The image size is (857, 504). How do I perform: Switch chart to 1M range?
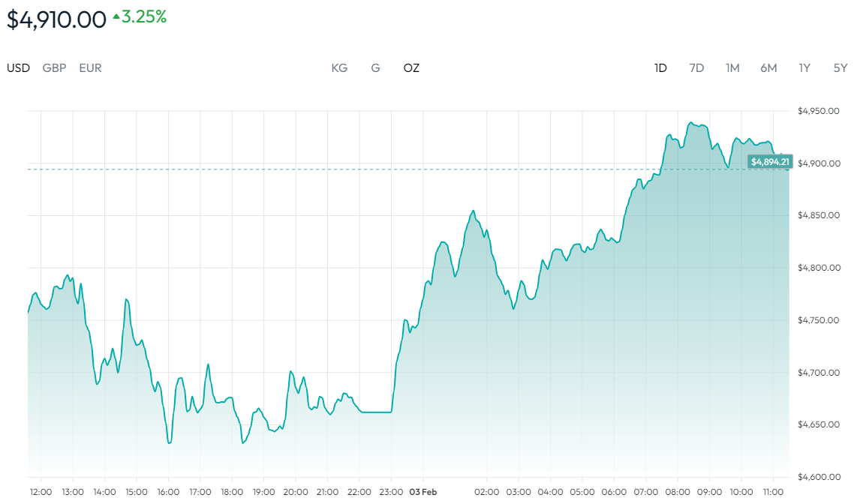[732, 68]
